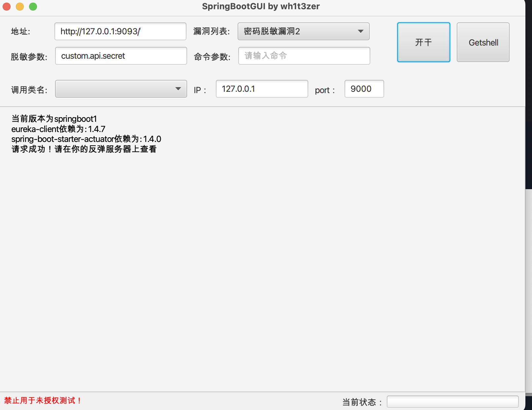Click the 调用类名: label

tap(29, 90)
